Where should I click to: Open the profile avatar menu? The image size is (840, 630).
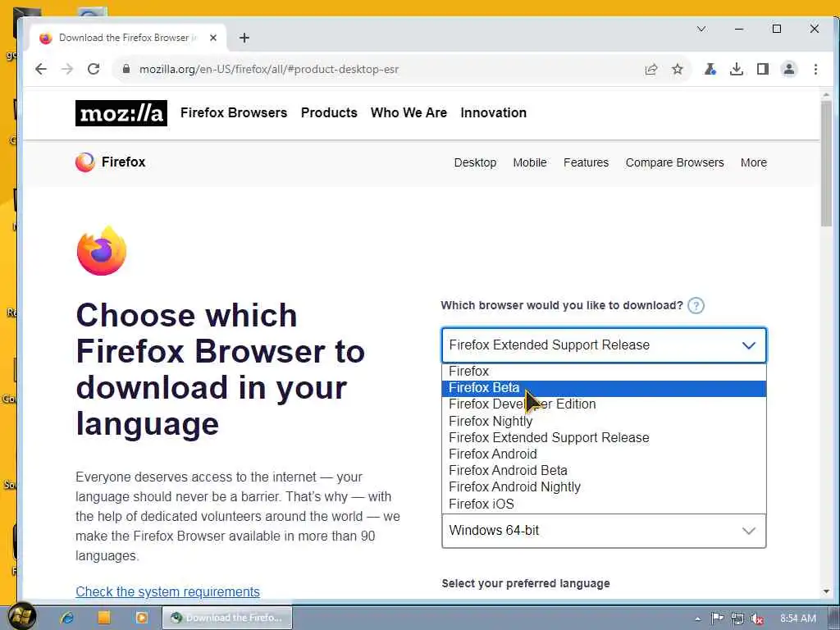pyautogui.click(x=789, y=69)
